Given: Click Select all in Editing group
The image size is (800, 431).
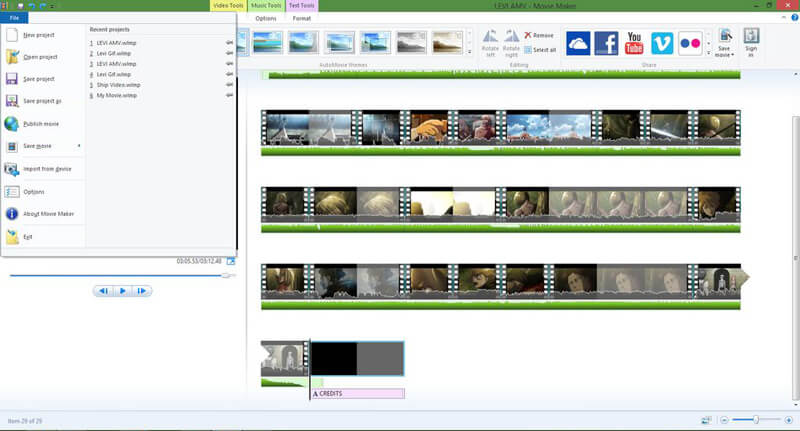Looking at the screenshot, I should coord(540,50).
